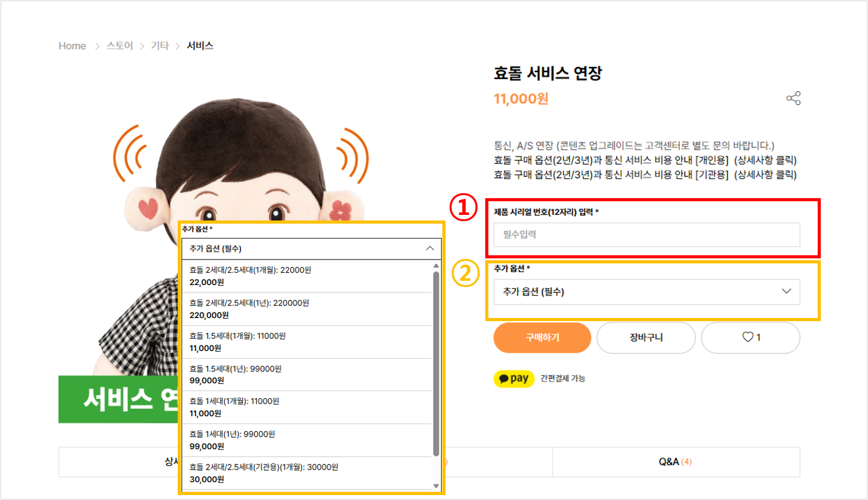
Task: Click the orange 구매하기 button
Action: [x=542, y=337]
